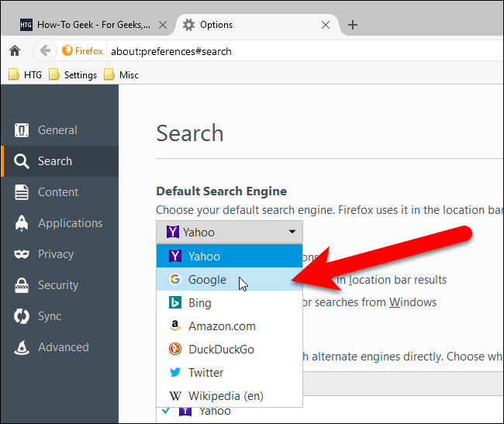Expand the Default Search Engine dropdown arrow
Image resolution: width=504 pixels, height=424 pixels.
tap(292, 232)
